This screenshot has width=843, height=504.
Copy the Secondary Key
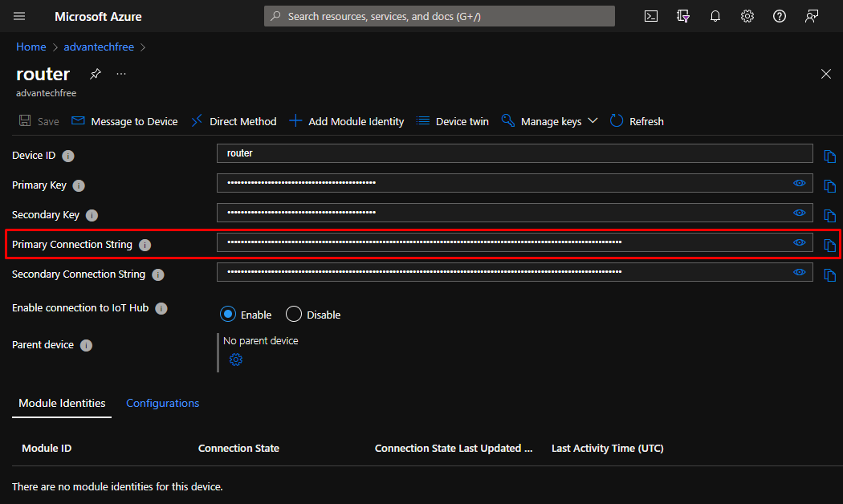829,215
